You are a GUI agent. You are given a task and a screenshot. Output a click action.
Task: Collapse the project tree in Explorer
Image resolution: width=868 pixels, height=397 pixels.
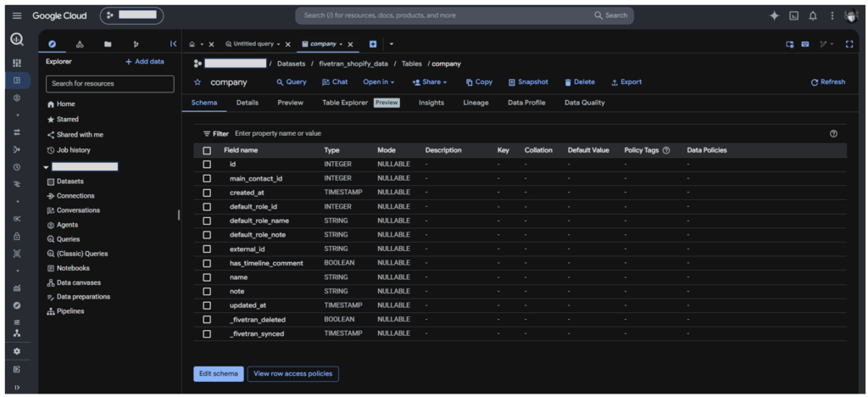47,166
